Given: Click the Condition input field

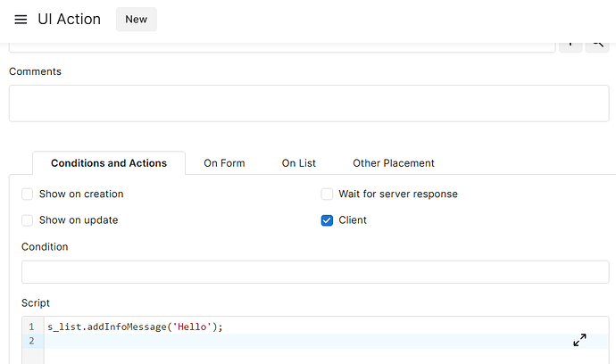Looking at the screenshot, I should pyautogui.click(x=315, y=272).
